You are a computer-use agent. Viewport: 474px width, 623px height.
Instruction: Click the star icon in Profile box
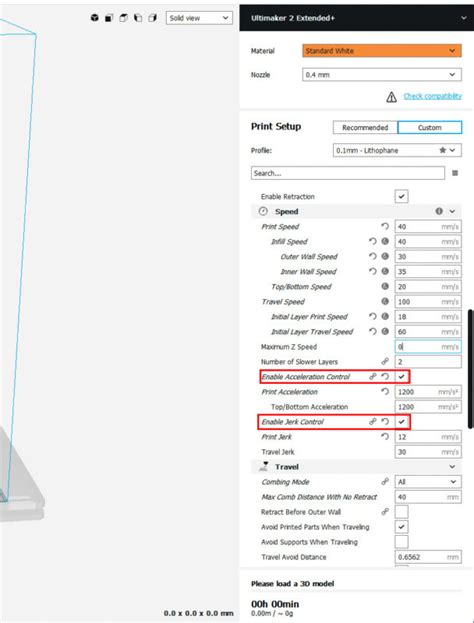click(442, 150)
